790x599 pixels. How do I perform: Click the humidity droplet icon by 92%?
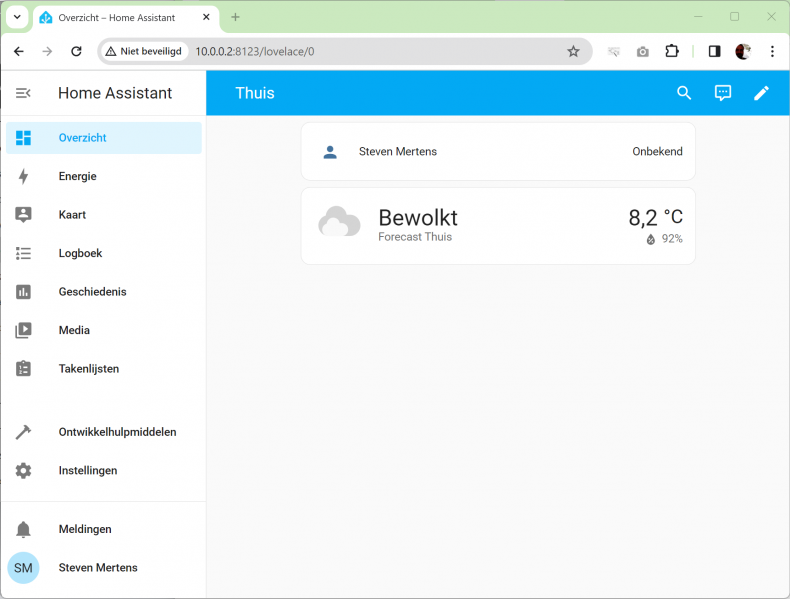pyautogui.click(x=650, y=240)
